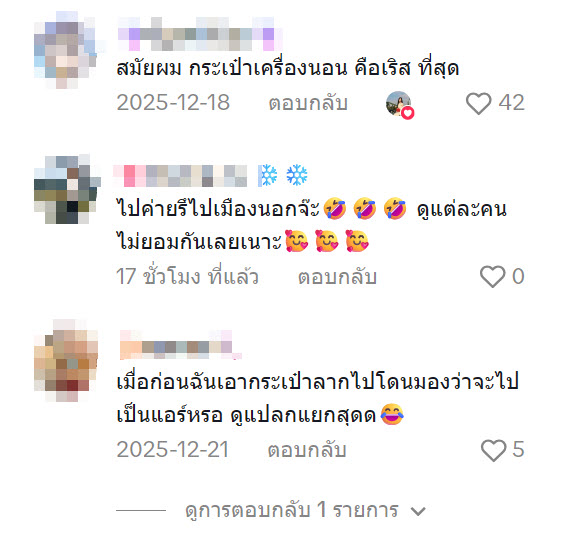The height and width of the screenshot is (541, 574).
Task: Reply to comment from 17 ชั่วโมง ที่แล้ว
Action: click(337, 277)
